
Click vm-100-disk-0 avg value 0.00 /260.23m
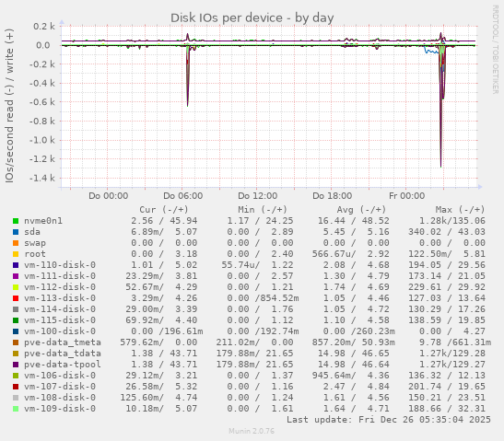(x=358, y=331)
